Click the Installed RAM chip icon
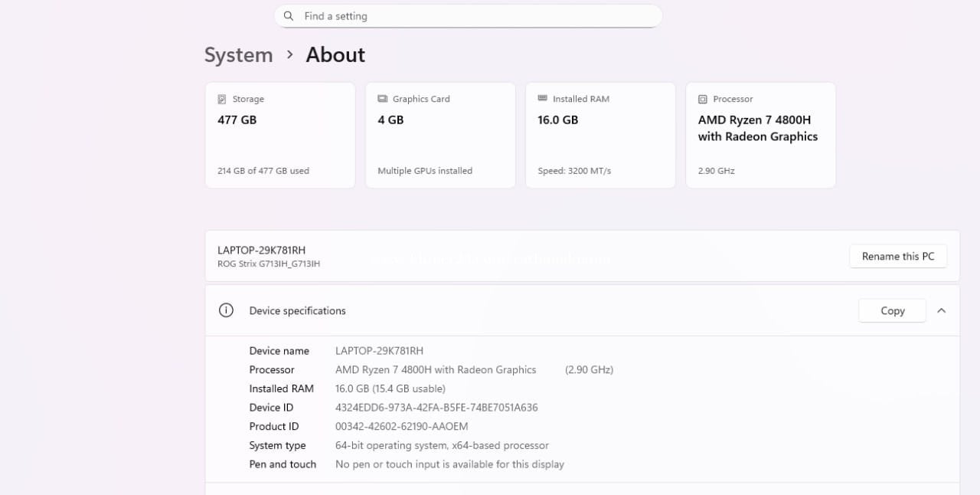980x495 pixels. 542,99
